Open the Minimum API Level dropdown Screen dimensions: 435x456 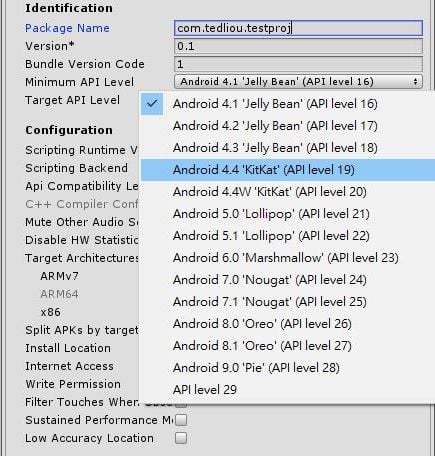click(298, 82)
